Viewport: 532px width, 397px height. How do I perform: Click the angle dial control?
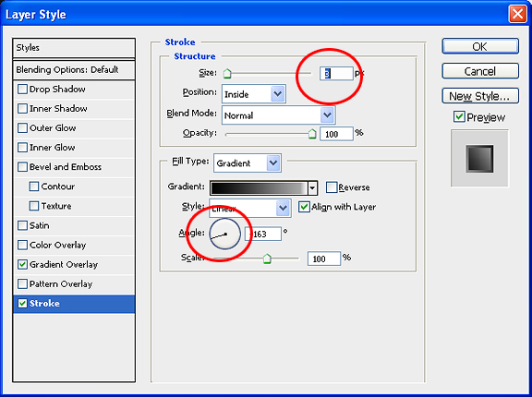(225, 234)
